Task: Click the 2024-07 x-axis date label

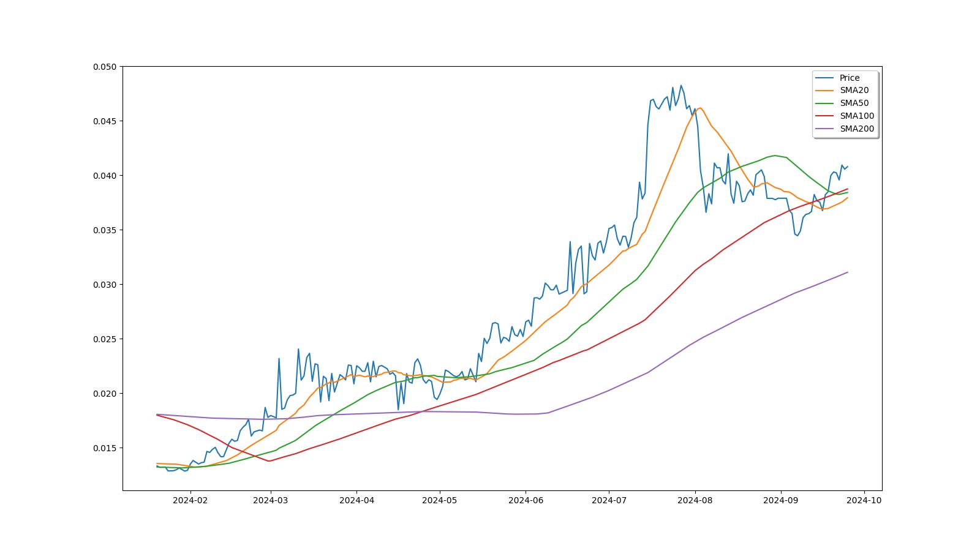Action: pyautogui.click(x=609, y=500)
